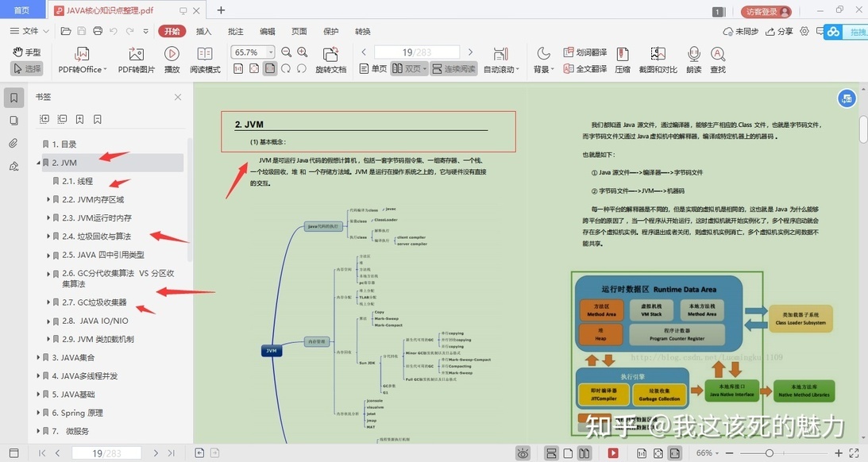
Task: Enter 阅读模式 reading mode
Action: coord(205,60)
